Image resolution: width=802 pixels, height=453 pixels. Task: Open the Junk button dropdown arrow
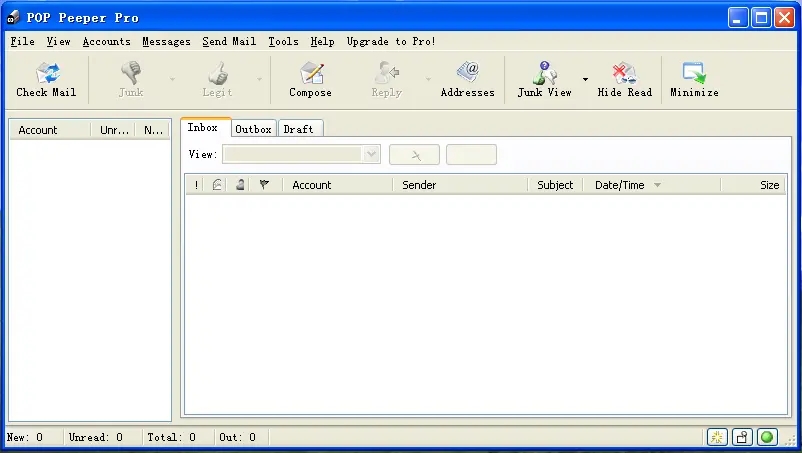(172, 79)
